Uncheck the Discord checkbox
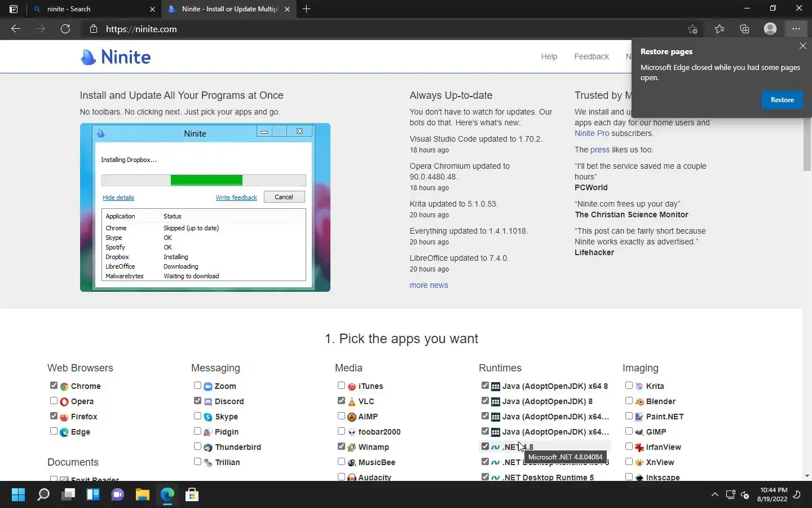Viewport: 812px width, 508px height. tap(197, 401)
